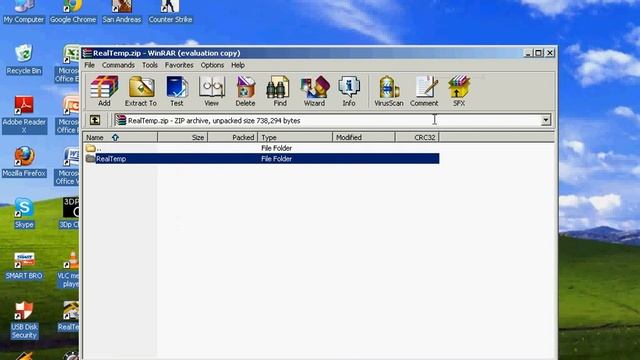
Task: Open the Options menu
Action: [212, 65]
